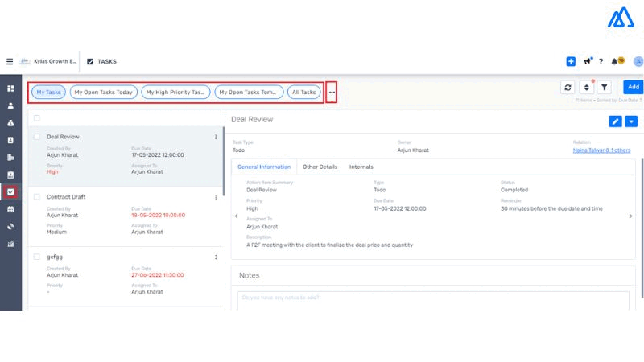Viewport: 644px width, 362px height.
Task: Click the blue quick-add plus icon
Action: [x=571, y=61]
